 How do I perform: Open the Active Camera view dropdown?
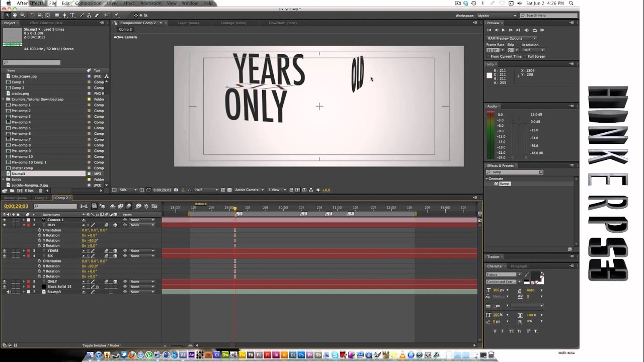pyautogui.click(x=249, y=190)
